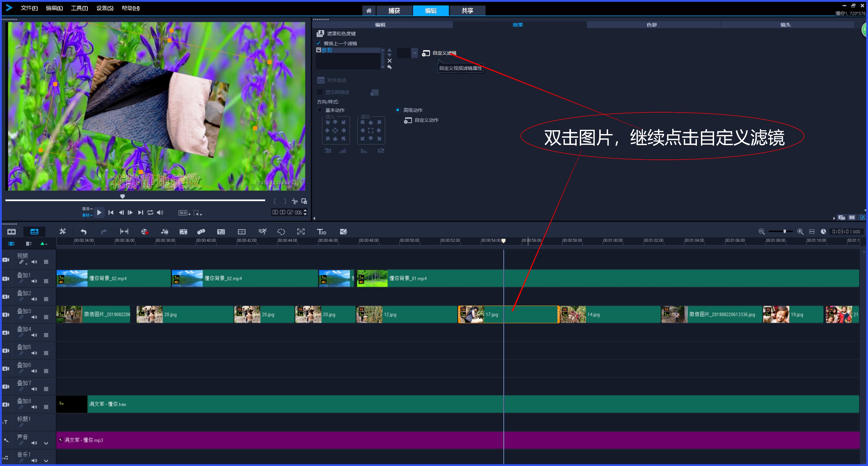Screen dimensions: 868x466
Task: Uncheck the 替换上一个滤镜 checkbox
Action: coord(318,43)
